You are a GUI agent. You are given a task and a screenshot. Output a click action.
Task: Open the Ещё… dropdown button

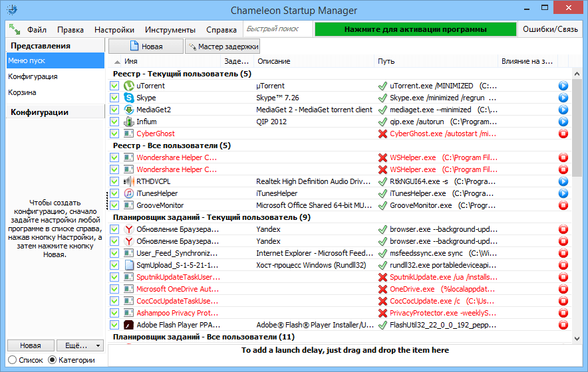click(80, 345)
